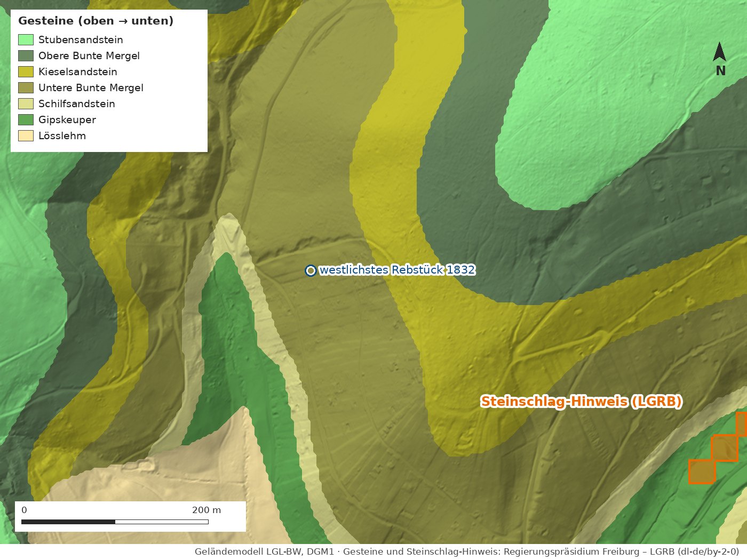Image resolution: width=747 pixels, height=560 pixels.
Task: Click the orange-outlined Steinschlag hazard area
Action: pos(718,448)
